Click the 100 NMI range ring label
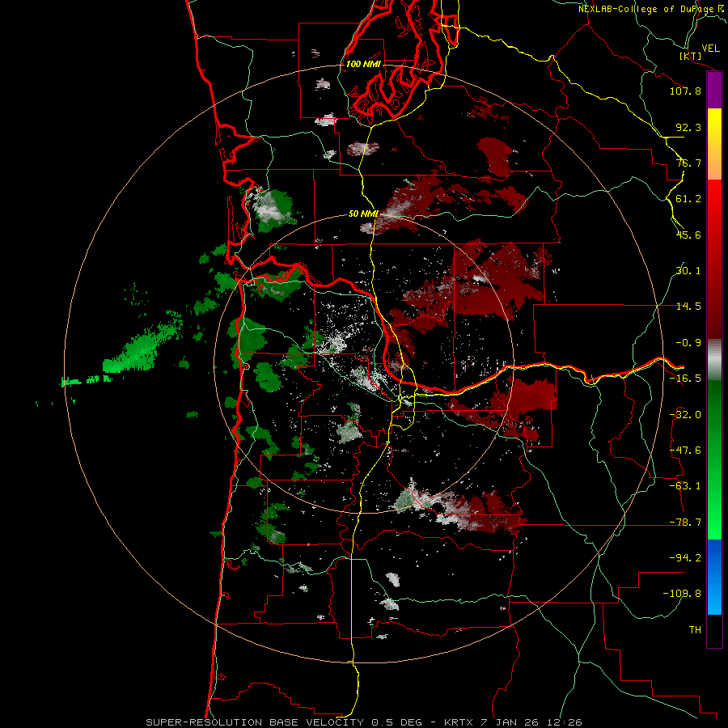The height and width of the screenshot is (728, 728). 363,64
